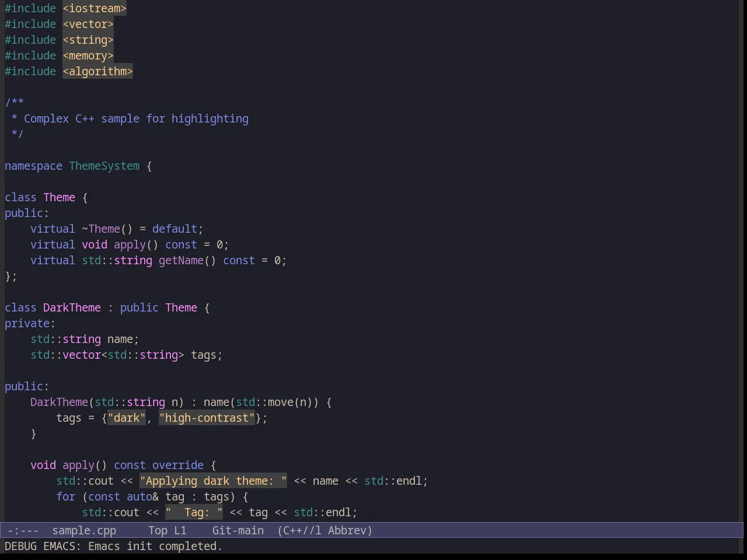747x560 pixels.
Task: Click 'Theme' in 'class Theme {' line
Action: coord(59,197)
